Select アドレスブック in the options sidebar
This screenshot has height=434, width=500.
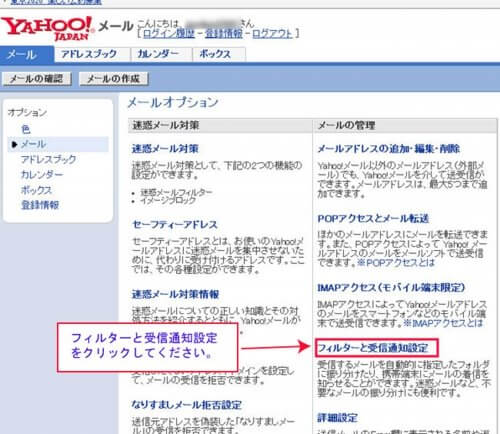click(x=49, y=159)
